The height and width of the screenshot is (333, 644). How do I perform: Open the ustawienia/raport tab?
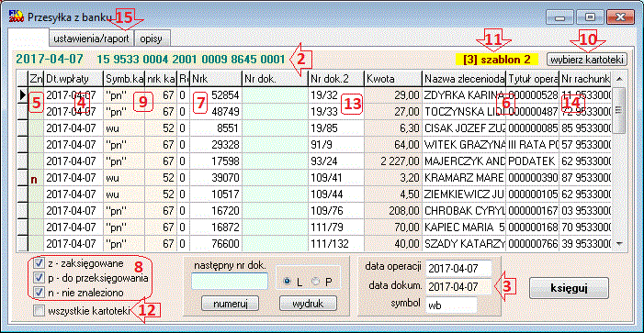[92, 39]
